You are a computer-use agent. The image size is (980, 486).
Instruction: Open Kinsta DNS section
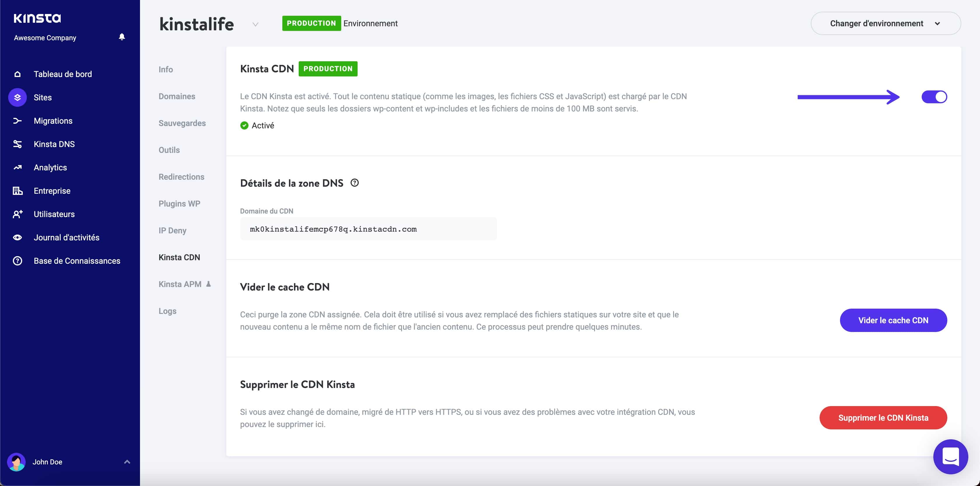pos(54,144)
